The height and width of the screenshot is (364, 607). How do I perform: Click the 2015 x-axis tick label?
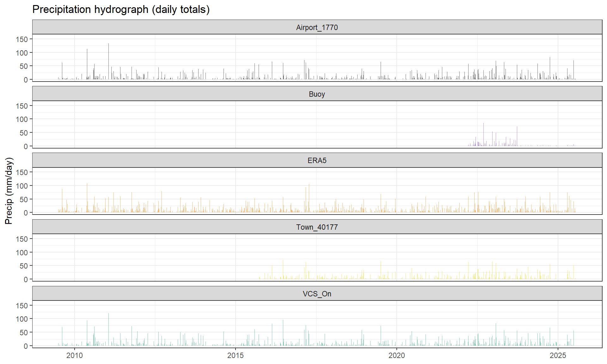(236, 355)
